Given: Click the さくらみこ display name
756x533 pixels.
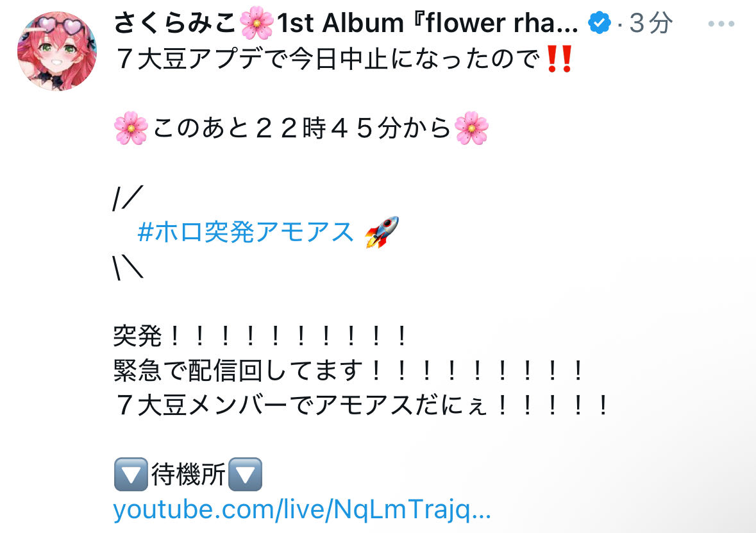Looking at the screenshot, I should pyautogui.click(x=175, y=23).
